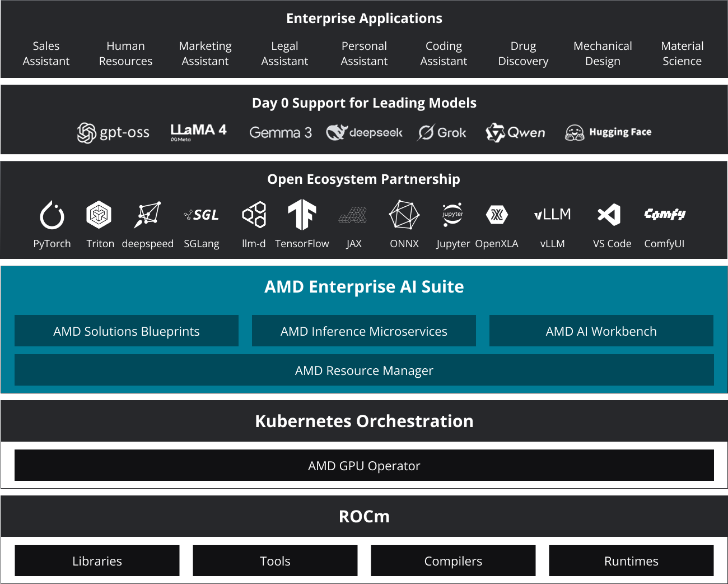The height and width of the screenshot is (584, 728).
Task: Open the JAX icon
Action: pos(354,215)
